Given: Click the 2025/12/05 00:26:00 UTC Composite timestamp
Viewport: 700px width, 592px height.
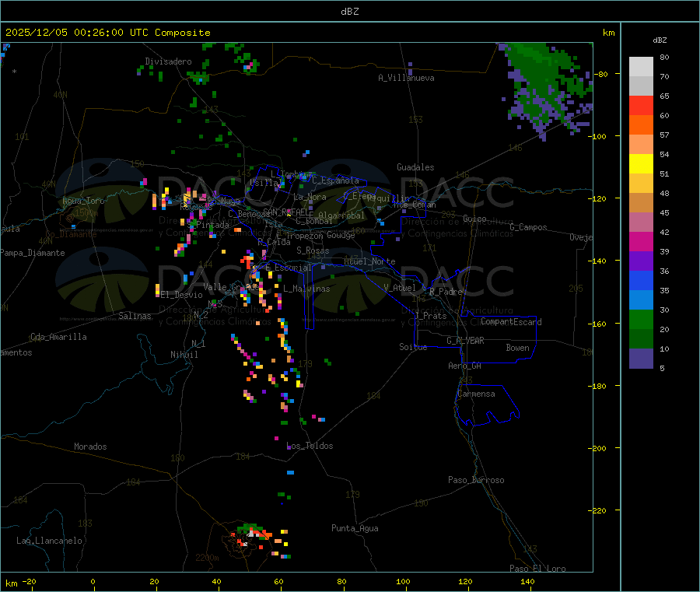Looking at the screenshot, I should tap(107, 33).
